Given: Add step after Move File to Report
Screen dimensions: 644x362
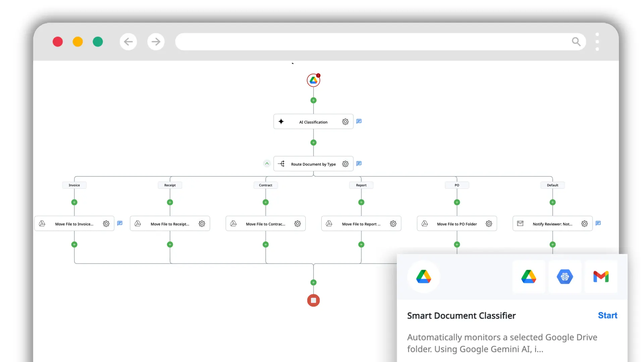Looking at the screenshot, I should 361,244.
